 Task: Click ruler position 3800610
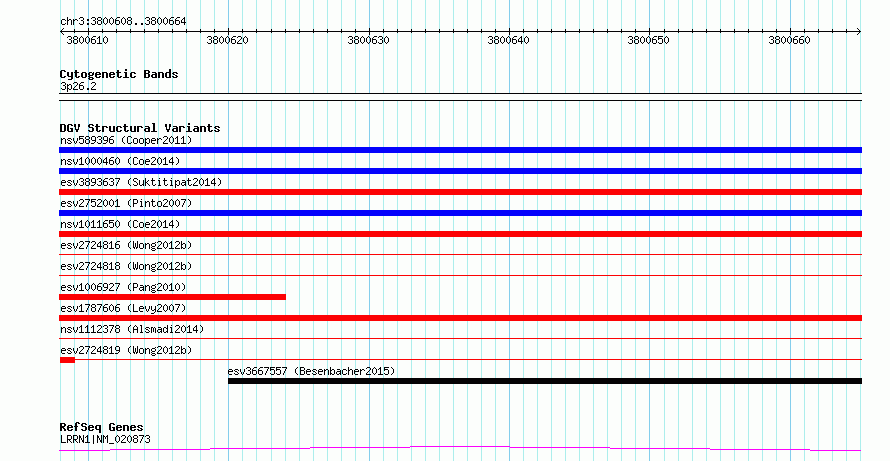tap(87, 40)
